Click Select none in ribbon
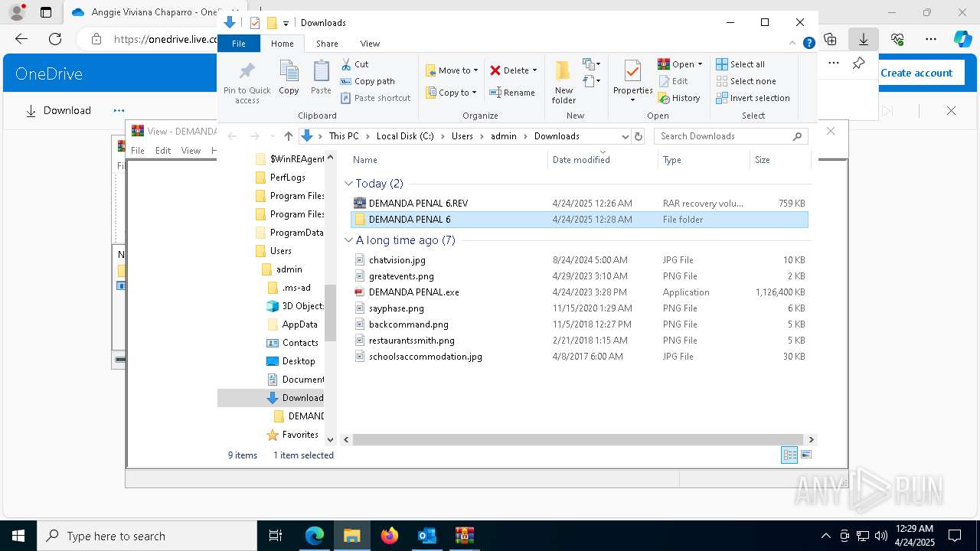This screenshot has width=980, height=551. point(746,81)
